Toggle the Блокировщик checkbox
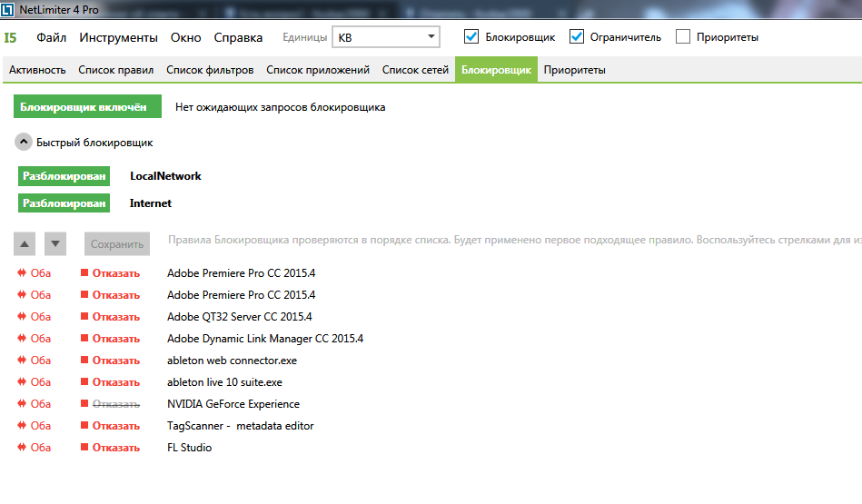The height and width of the screenshot is (504, 862). [471, 37]
